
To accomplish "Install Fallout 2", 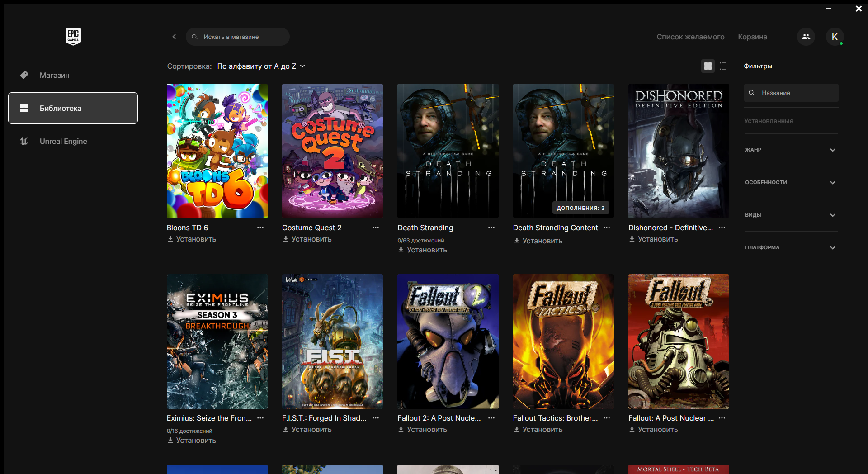I will coord(422,429).
